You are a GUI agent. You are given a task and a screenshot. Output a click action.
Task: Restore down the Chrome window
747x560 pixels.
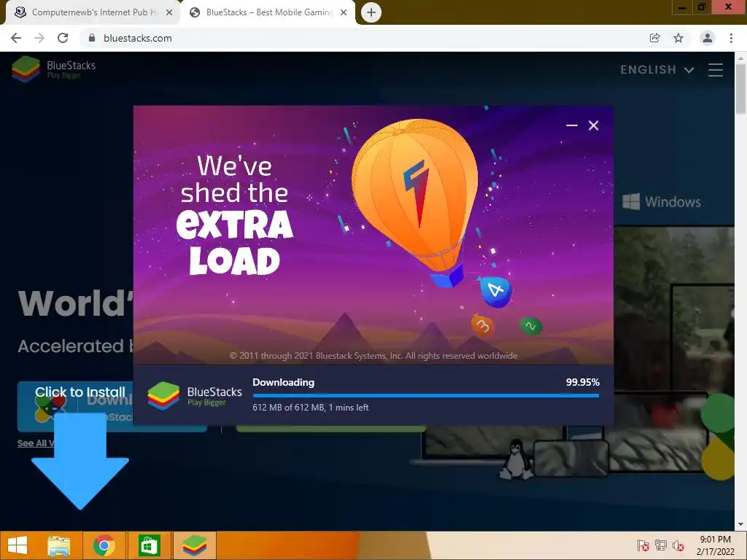[x=701, y=7]
